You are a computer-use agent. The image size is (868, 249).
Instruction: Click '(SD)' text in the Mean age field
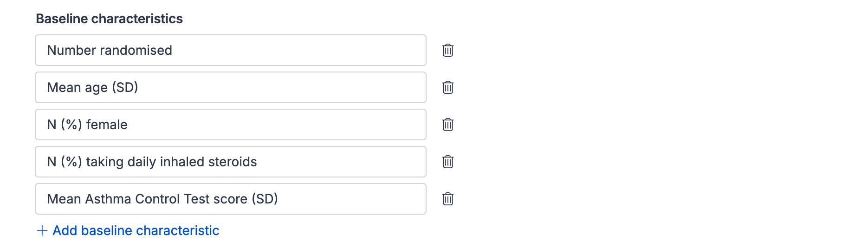tap(125, 87)
